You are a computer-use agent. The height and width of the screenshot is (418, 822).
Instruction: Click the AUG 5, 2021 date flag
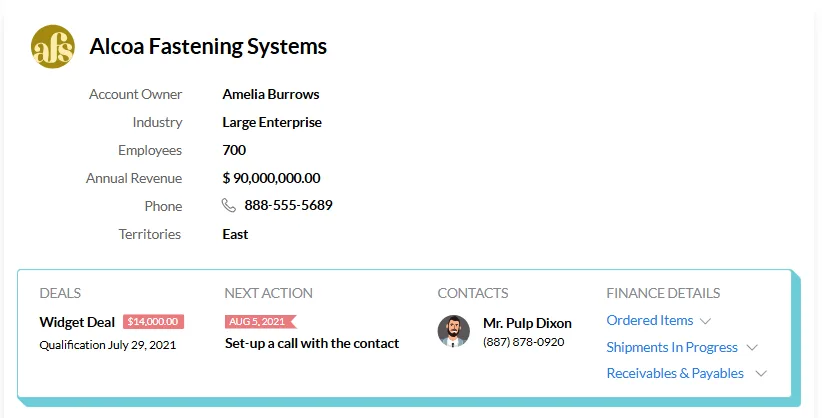tap(258, 322)
